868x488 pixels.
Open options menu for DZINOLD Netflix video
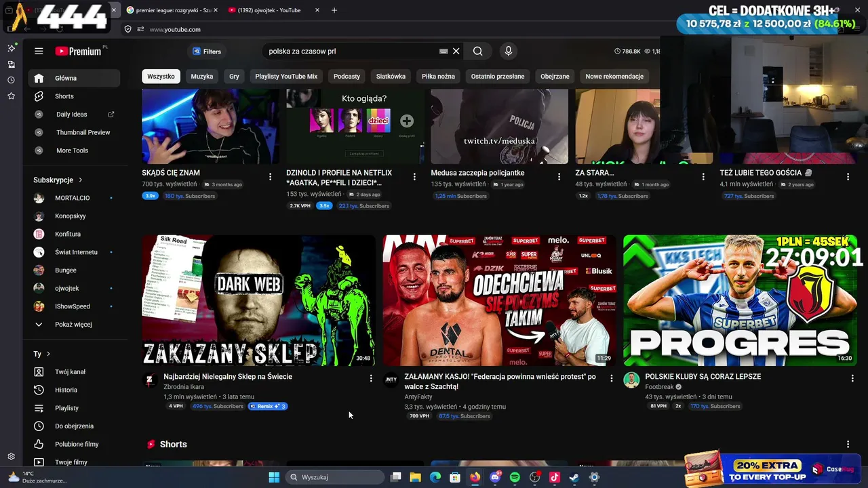(x=414, y=177)
